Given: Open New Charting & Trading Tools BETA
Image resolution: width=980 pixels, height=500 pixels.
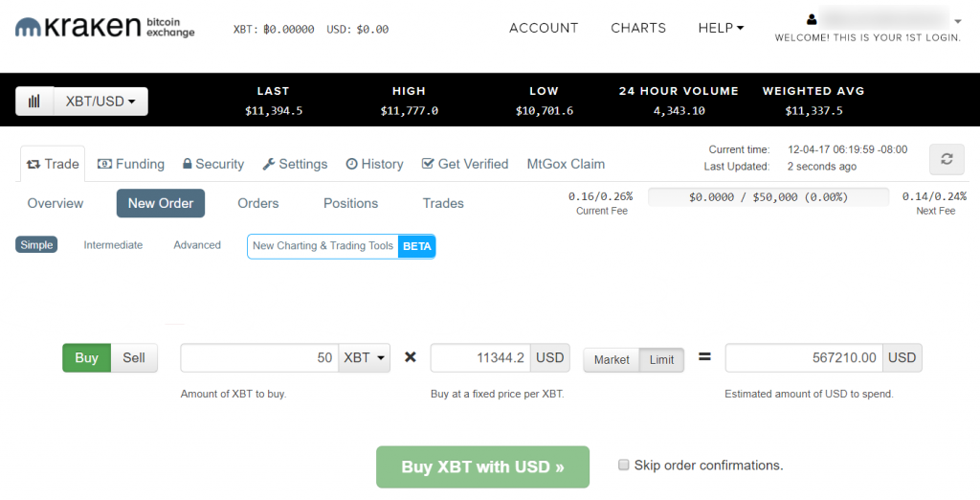Looking at the screenshot, I should [342, 246].
